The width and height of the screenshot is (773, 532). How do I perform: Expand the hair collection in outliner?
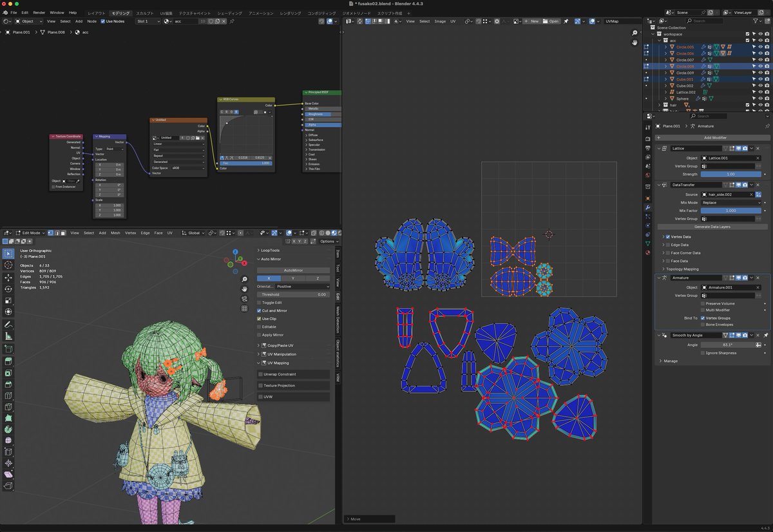point(658,104)
